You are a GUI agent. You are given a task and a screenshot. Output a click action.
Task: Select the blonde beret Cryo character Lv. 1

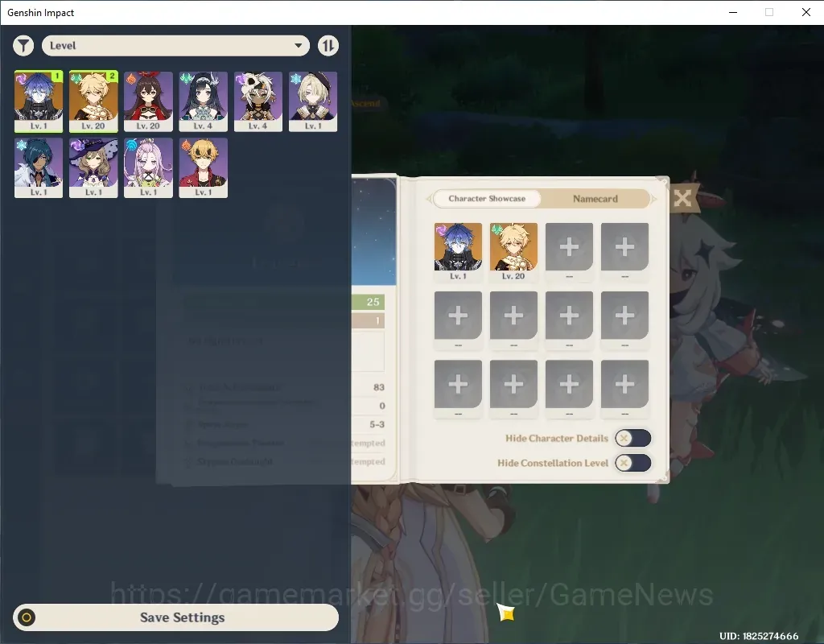pyautogui.click(x=313, y=101)
